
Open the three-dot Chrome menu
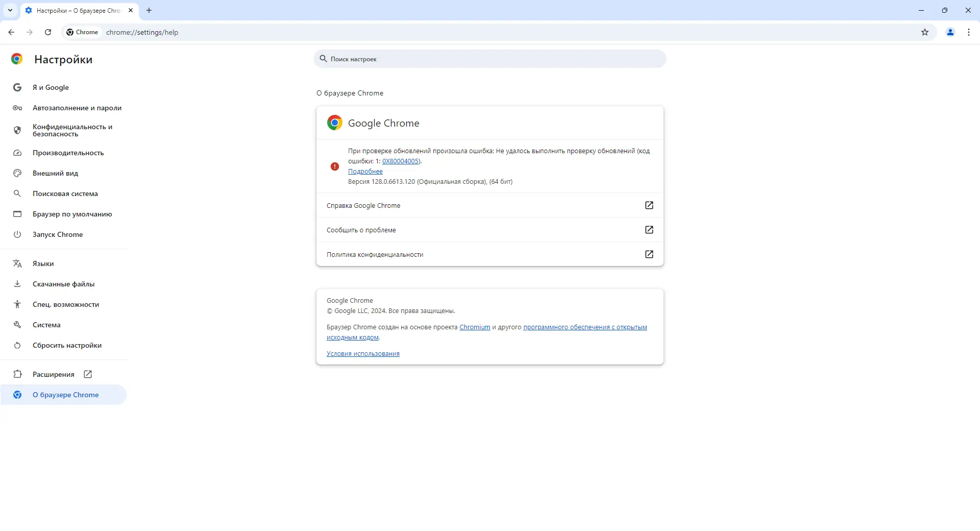tap(969, 32)
